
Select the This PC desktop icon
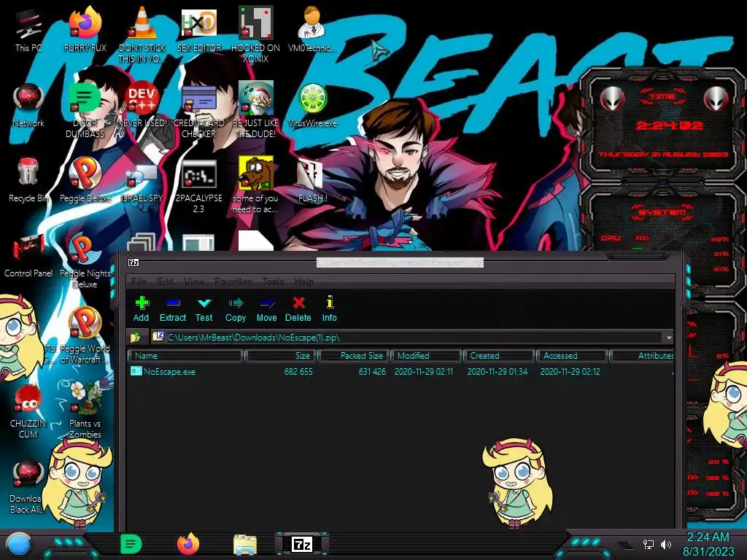coord(28,31)
